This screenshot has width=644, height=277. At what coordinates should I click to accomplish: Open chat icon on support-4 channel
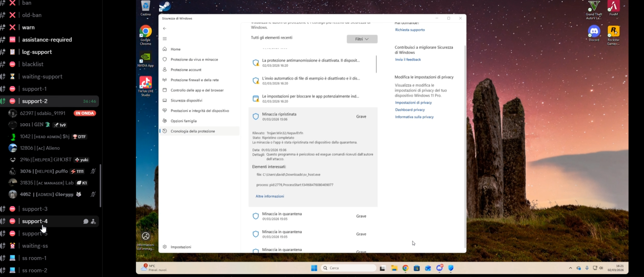click(85, 221)
